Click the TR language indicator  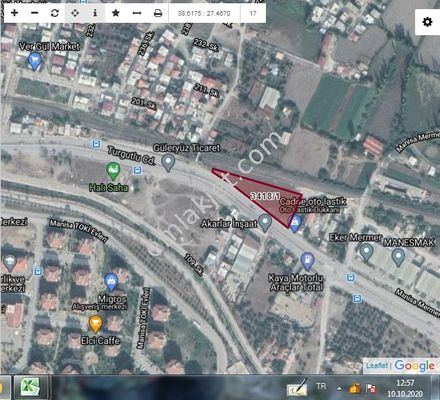[321, 386]
